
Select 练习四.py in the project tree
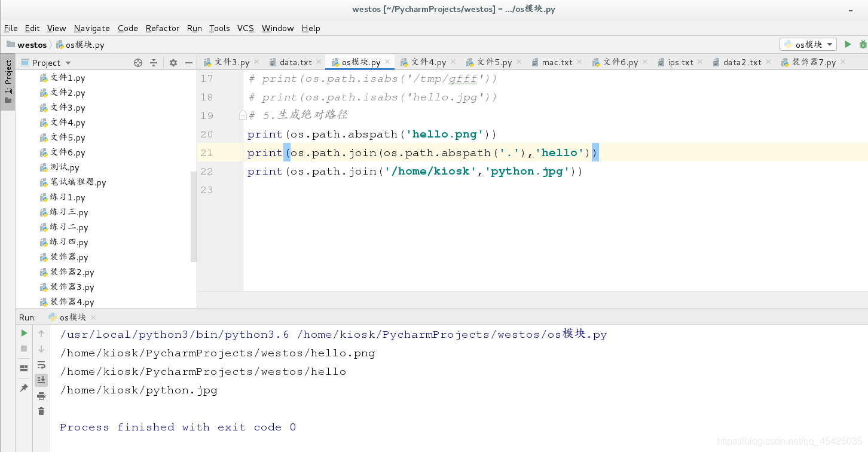pos(69,242)
